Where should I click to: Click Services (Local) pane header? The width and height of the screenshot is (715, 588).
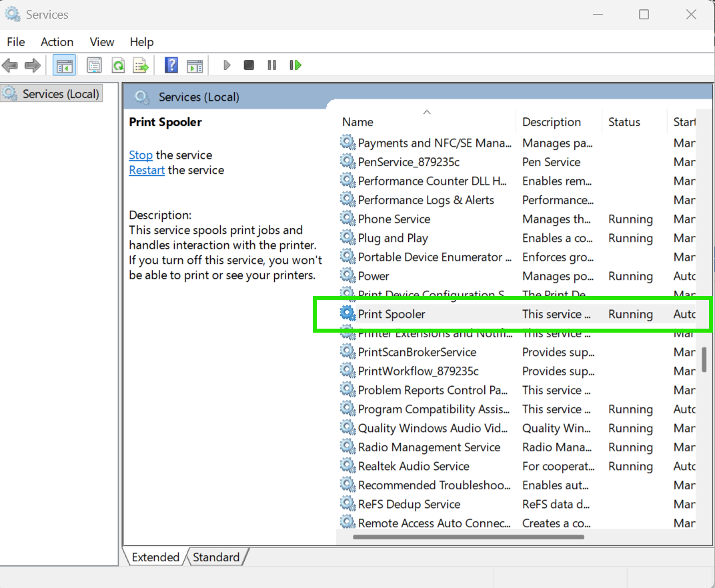coord(199,97)
